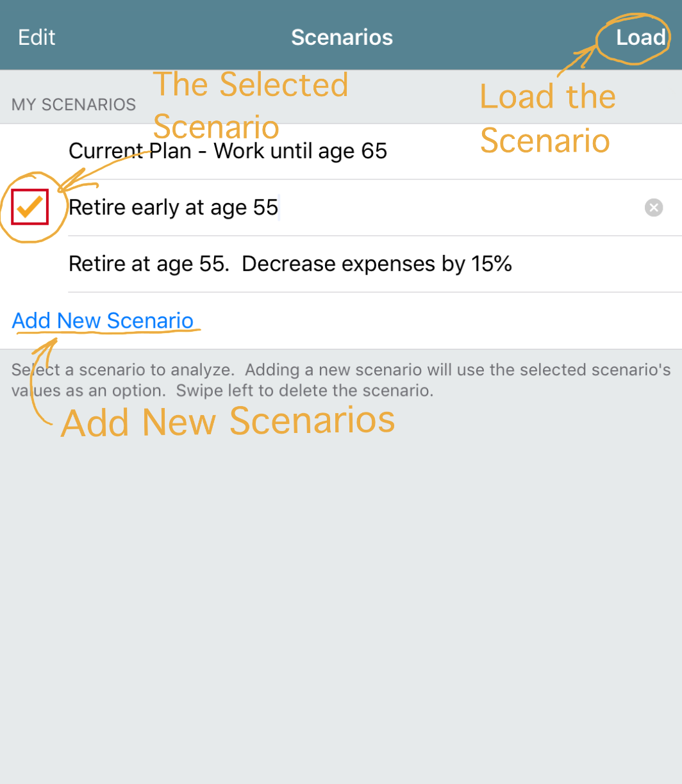
Task: Click the help text about selecting a scenario
Action: point(341,380)
